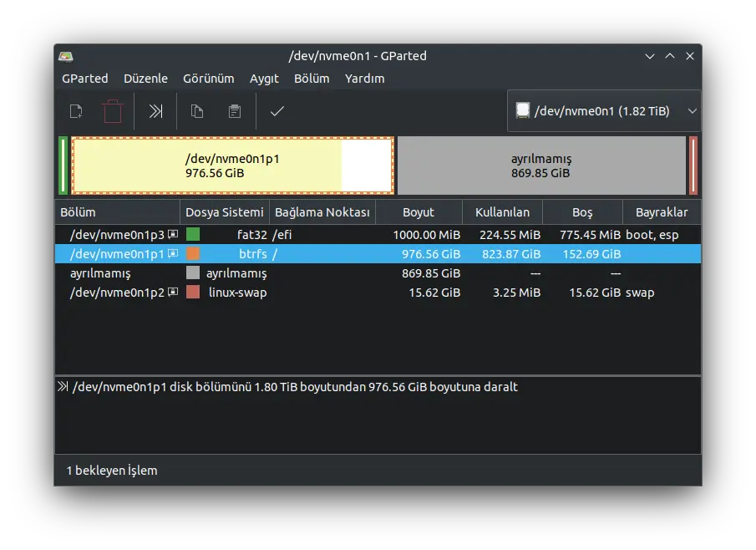Select the /dev/nvme0n1p1 partition row
Image resolution: width=756 pixels, height=550 pixels.
point(378,254)
